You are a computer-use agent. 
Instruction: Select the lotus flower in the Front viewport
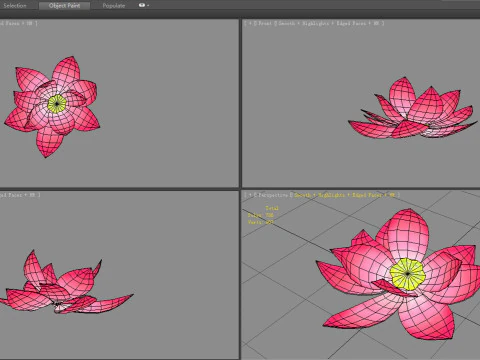pyautogui.click(x=413, y=108)
